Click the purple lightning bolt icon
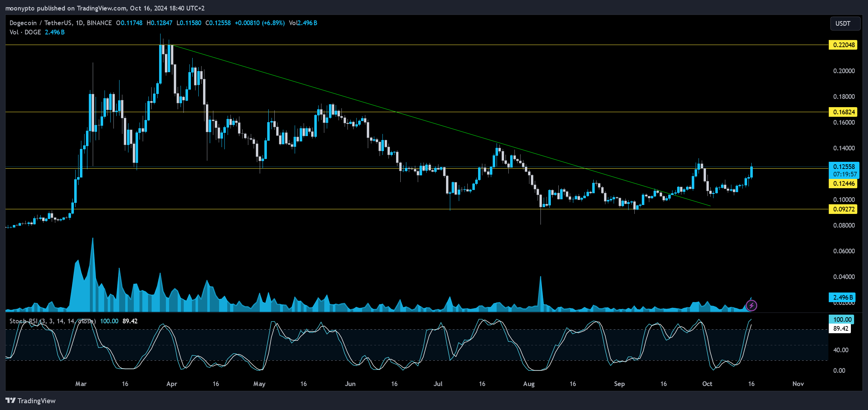The height and width of the screenshot is (410, 868). [x=751, y=305]
